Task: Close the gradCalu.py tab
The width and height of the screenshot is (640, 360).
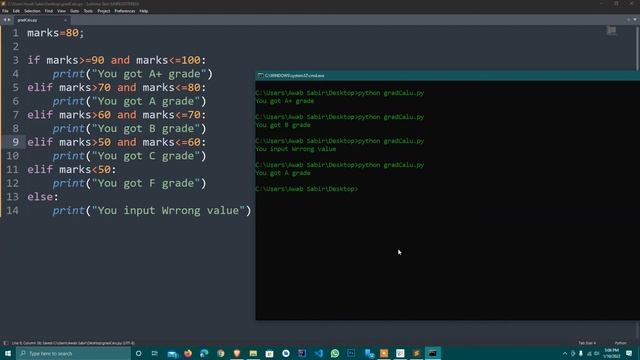Action: pyautogui.click(x=65, y=20)
